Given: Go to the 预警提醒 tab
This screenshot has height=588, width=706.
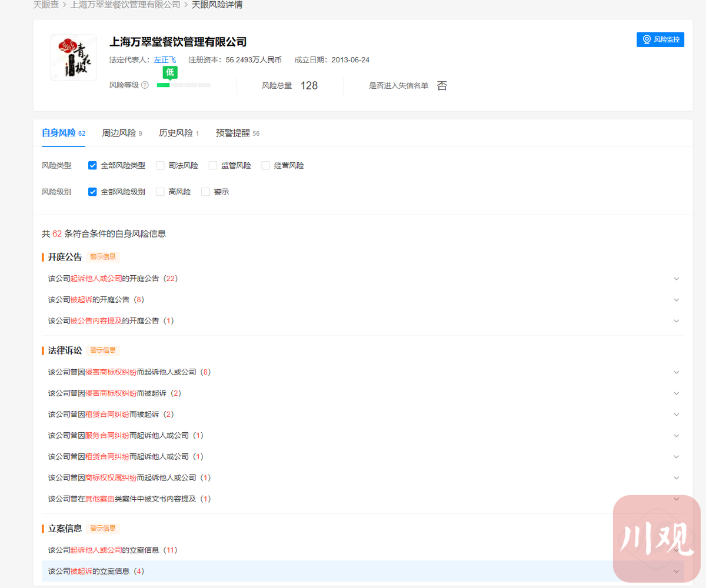Looking at the screenshot, I should pyautogui.click(x=233, y=133).
